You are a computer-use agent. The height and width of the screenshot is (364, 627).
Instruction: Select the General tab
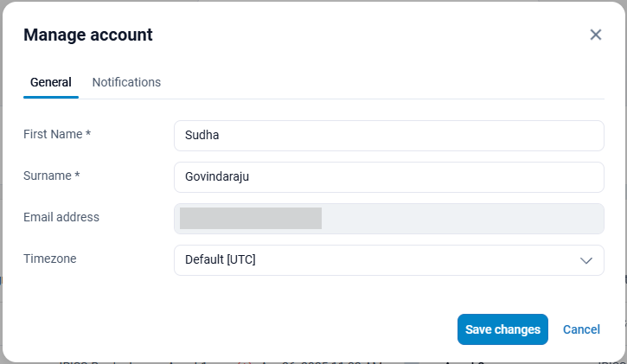51,83
